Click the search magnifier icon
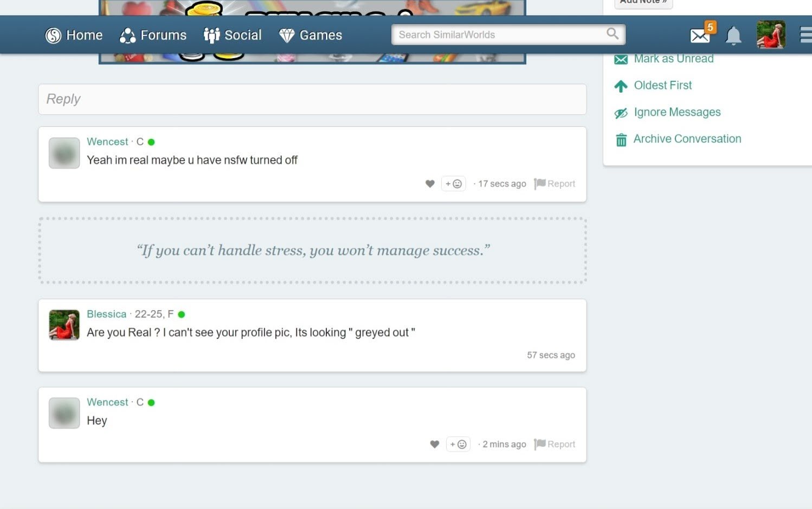Screen dimensions: 812x509 613,34
